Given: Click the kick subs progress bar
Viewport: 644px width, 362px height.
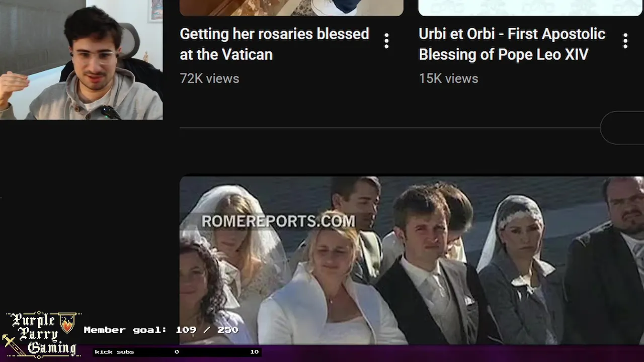Looking at the screenshot, I should pos(177,352).
